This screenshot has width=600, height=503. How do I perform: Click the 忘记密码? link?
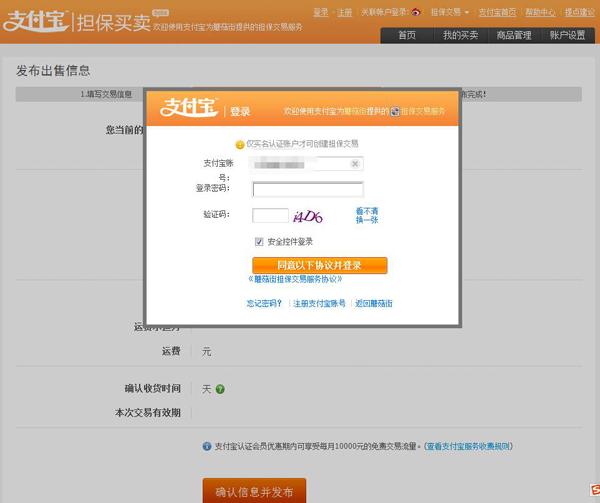[x=264, y=303]
